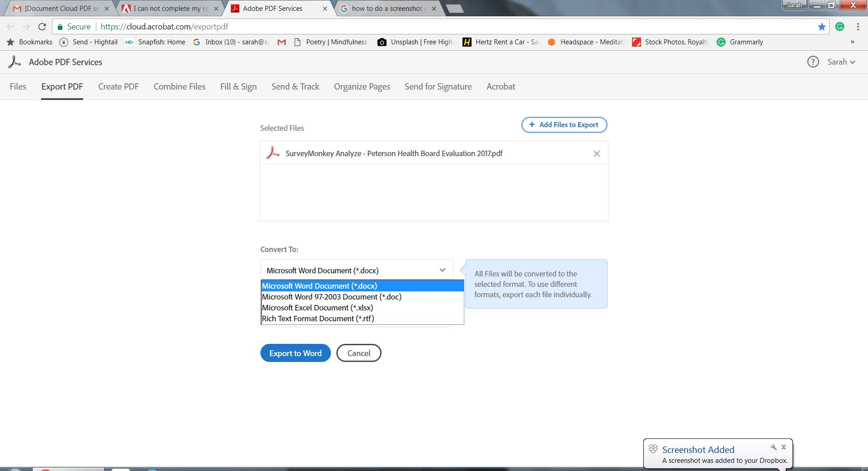Image resolution: width=868 pixels, height=471 pixels.
Task: Close the Adobe PDF Services browser tab
Action: coord(325,9)
